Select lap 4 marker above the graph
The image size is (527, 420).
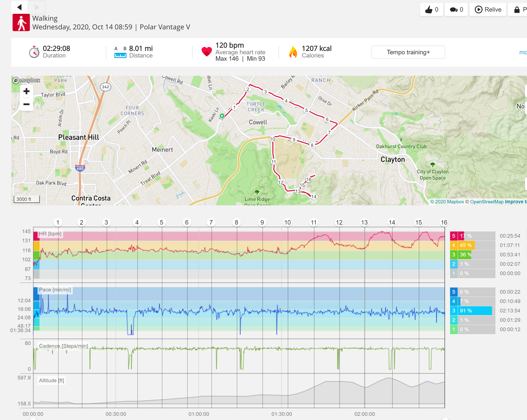point(137,222)
